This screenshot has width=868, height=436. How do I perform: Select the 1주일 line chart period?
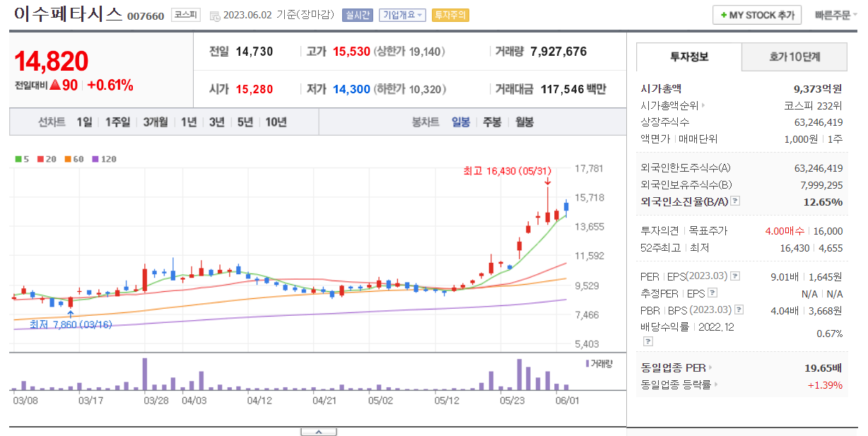tap(118, 122)
